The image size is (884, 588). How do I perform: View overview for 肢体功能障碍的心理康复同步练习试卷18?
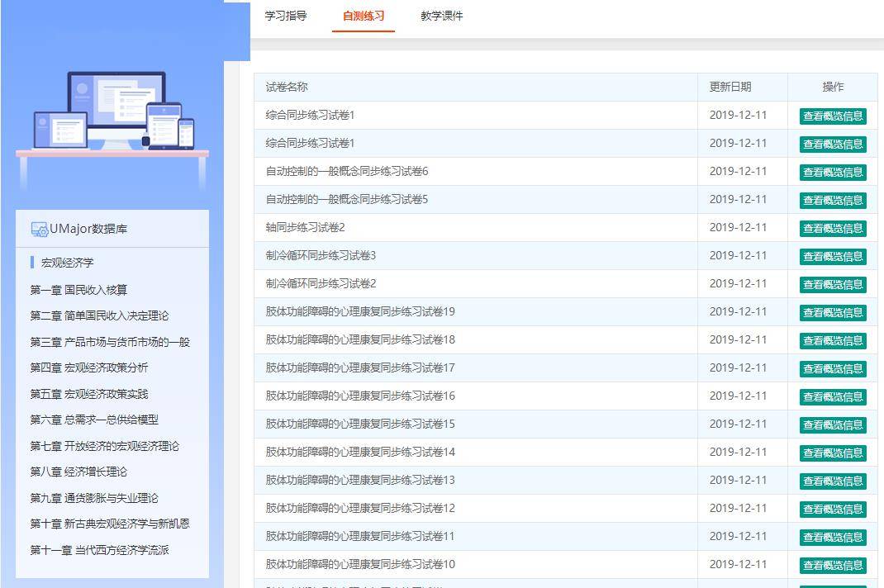[x=833, y=341]
